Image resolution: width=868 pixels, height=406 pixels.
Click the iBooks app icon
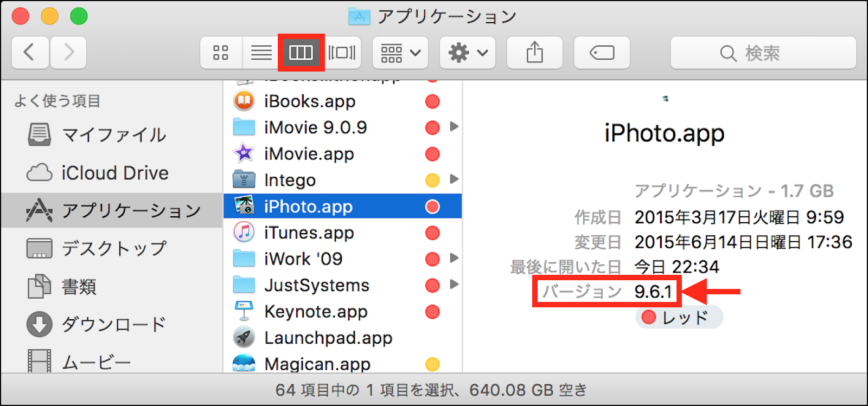244,101
